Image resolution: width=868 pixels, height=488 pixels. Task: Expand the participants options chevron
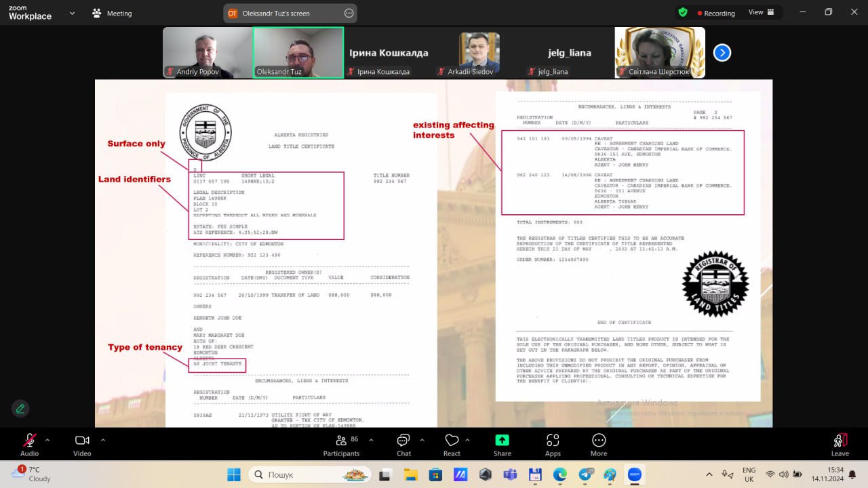371,440
